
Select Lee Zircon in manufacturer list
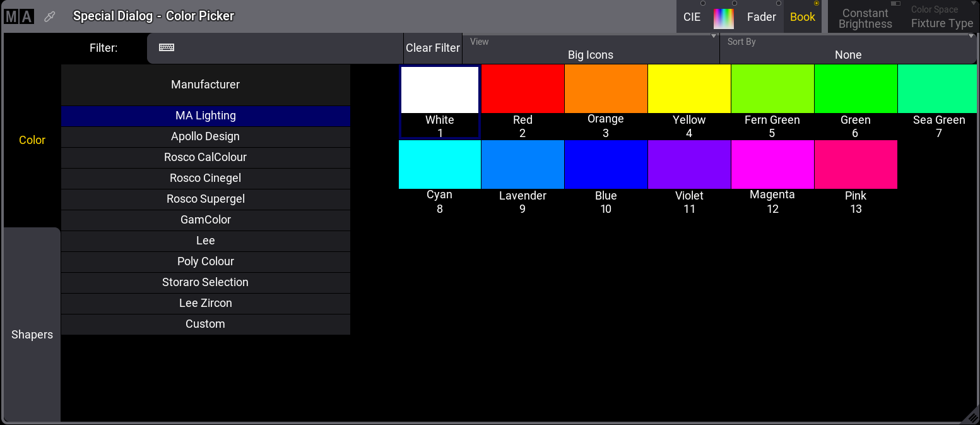pos(206,303)
